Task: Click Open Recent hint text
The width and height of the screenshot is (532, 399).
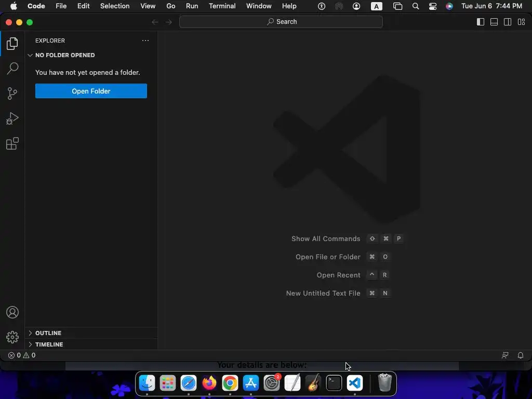Action: point(338,275)
